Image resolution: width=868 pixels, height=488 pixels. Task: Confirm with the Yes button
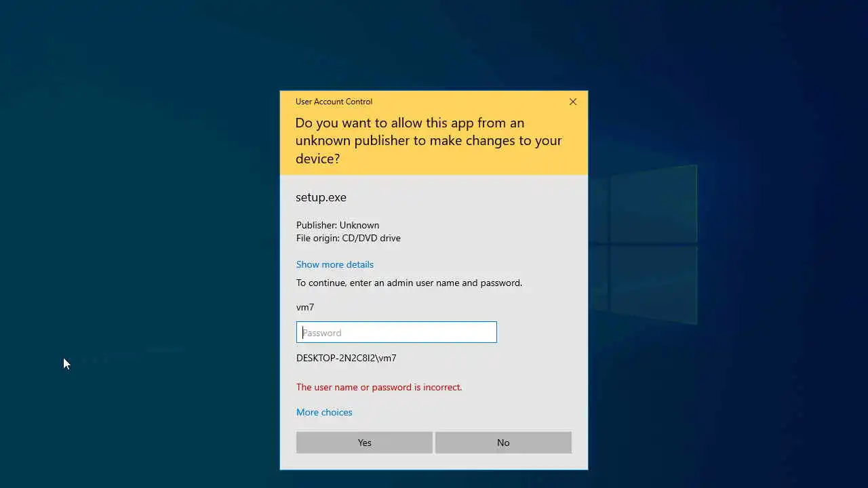tap(364, 443)
